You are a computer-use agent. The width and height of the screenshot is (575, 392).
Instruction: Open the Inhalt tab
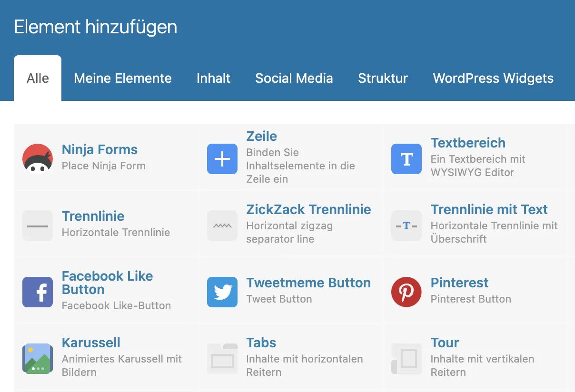tap(214, 78)
